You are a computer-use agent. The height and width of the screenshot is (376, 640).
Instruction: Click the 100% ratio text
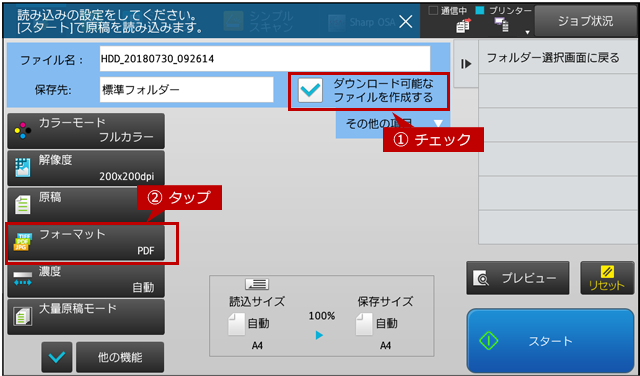point(322,316)
